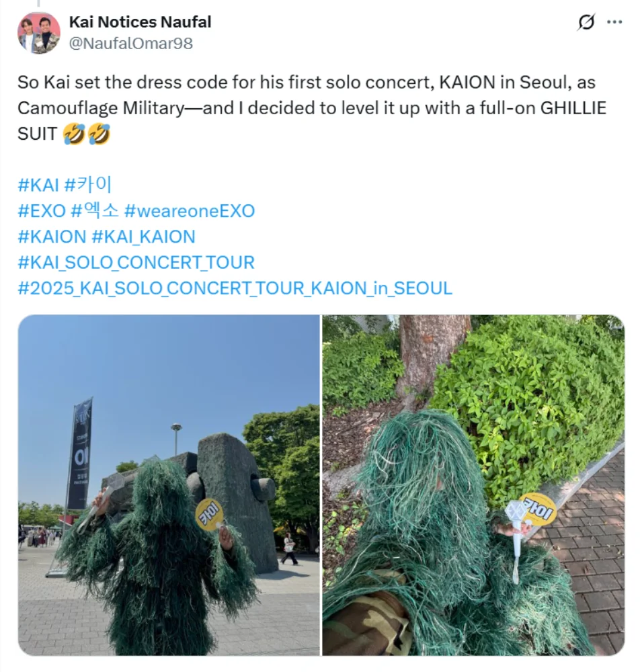This screenshot has height=672, width=642.
Task: View the left ghillie suit plaza photo
Action: click(169, 485)
